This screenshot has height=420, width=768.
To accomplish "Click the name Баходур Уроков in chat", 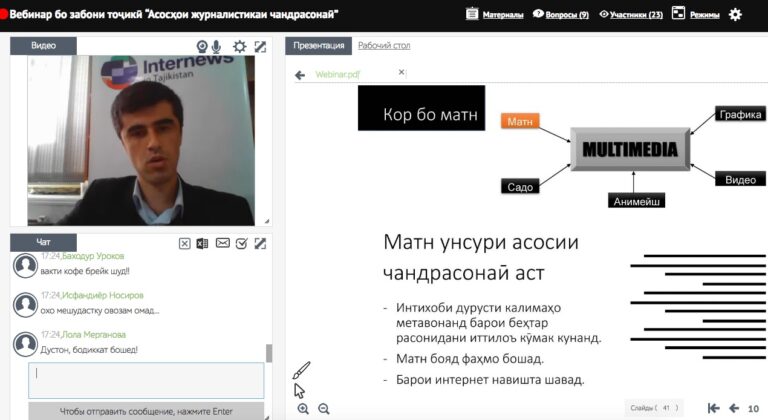I will pos(93,256).
